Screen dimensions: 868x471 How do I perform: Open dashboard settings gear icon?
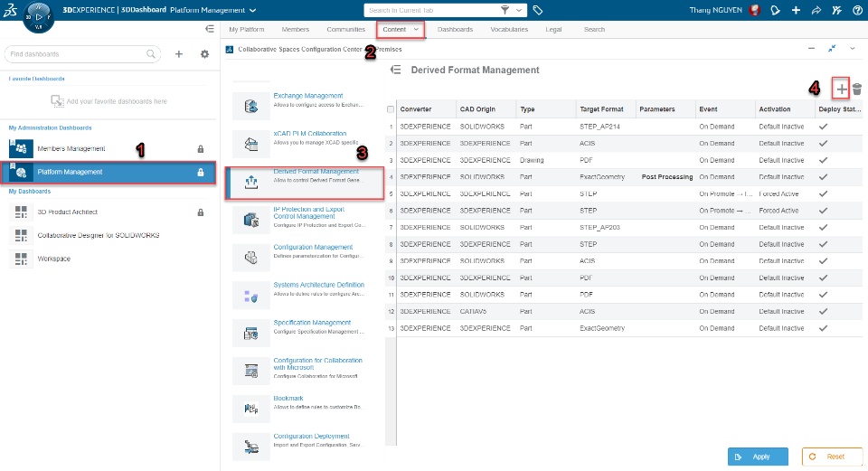tap(204, 54)
